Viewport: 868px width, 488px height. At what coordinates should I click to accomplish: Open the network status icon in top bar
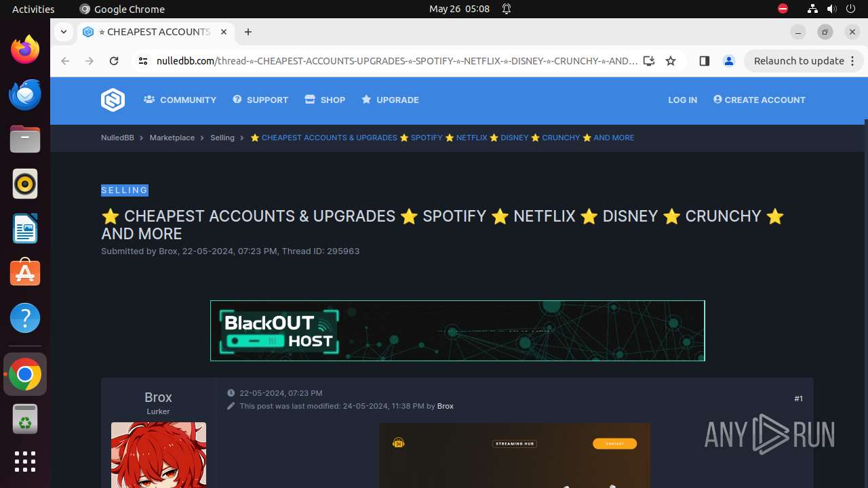812,9
